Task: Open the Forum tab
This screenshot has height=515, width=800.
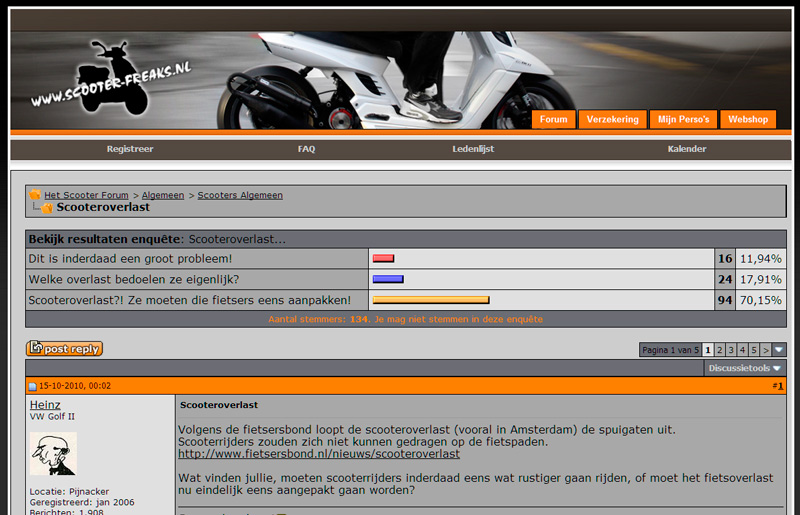Action: [x=554, y=119]
